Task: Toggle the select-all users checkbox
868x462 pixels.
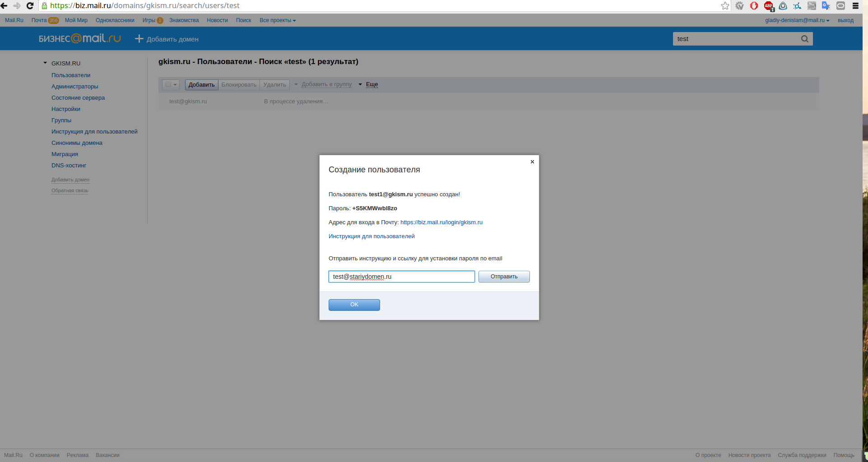Action: [168, 84]
